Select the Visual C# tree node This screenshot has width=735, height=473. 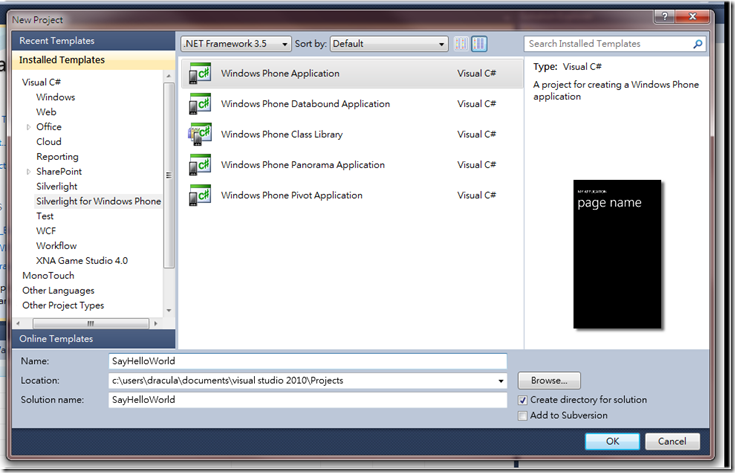click(x=41, y=82)
